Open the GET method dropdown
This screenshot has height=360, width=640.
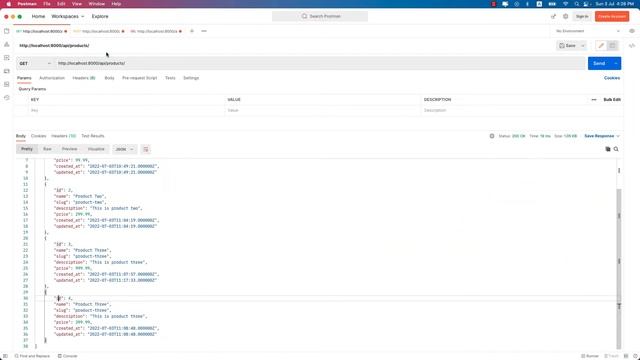pos(35,64)
